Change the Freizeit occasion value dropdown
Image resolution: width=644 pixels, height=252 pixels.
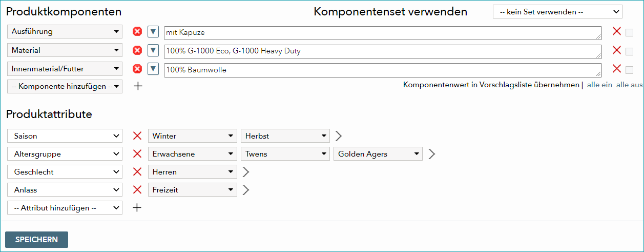pyautogui.click(x=193, y=190)
